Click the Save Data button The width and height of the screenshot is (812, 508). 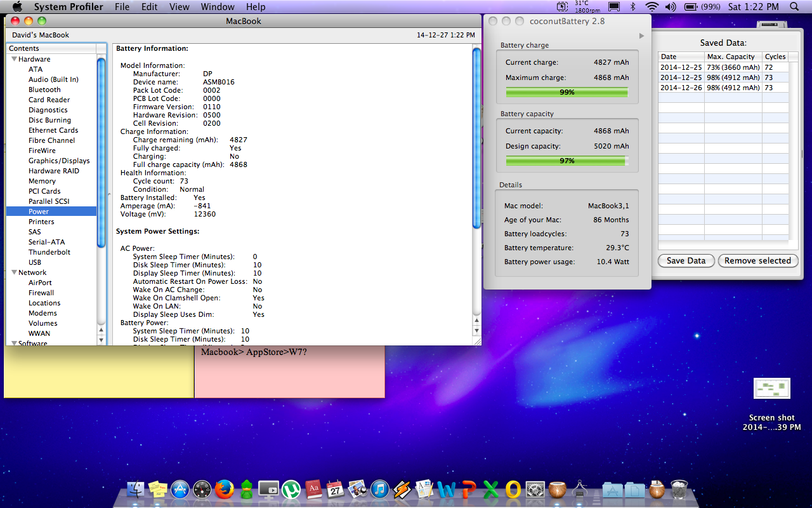(686, 260)
